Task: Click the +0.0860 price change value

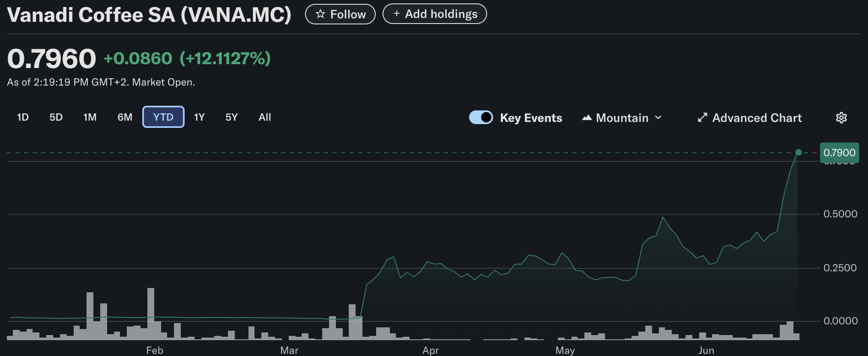Action: (138, 59)
